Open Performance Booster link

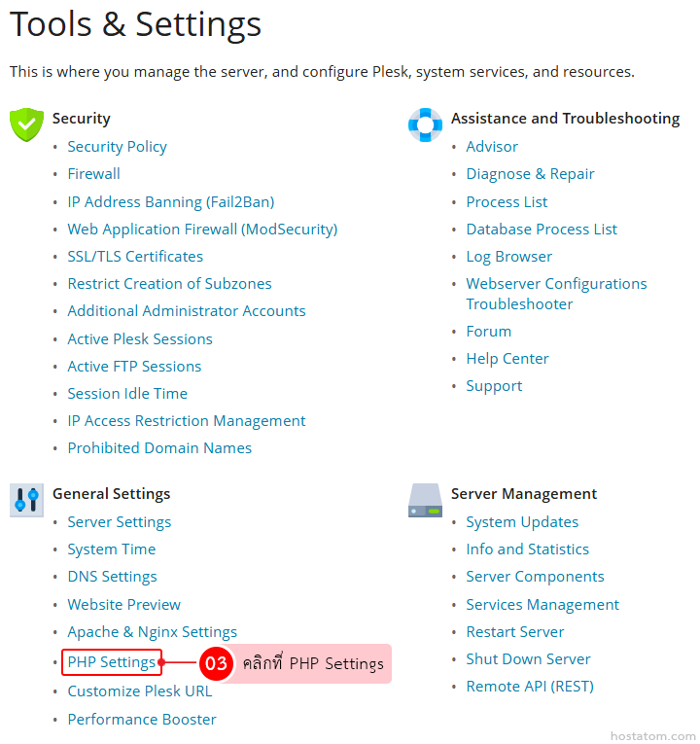(x=142, y=720)
